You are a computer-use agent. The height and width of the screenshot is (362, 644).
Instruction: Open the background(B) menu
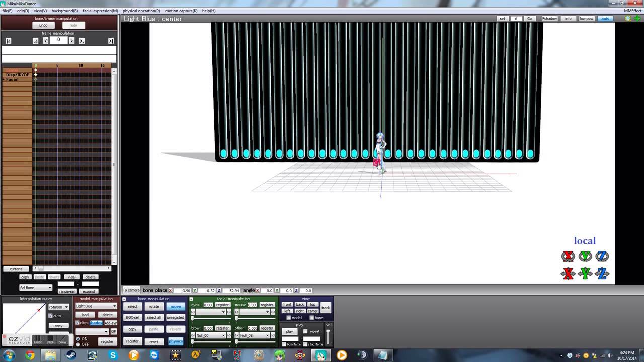(x=64, y=11)
